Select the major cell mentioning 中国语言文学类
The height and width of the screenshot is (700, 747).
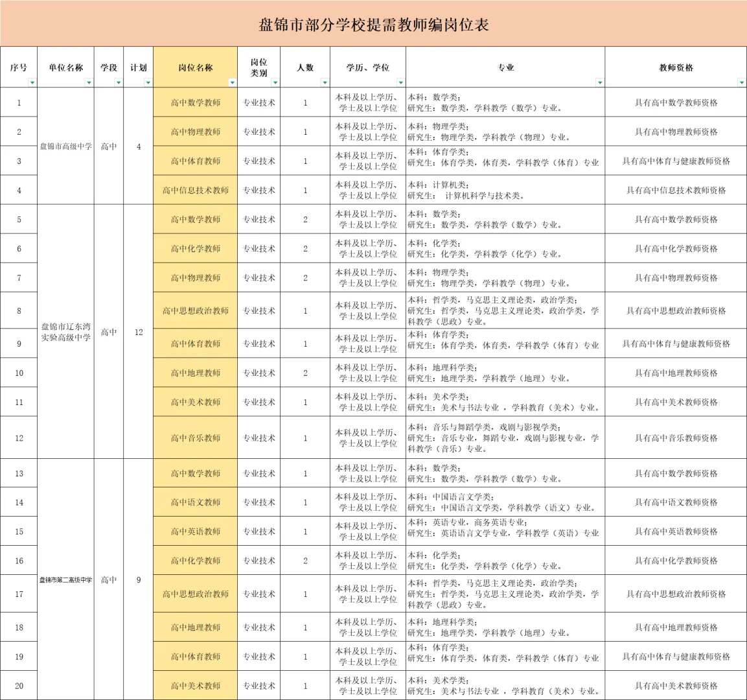(505, 502)
